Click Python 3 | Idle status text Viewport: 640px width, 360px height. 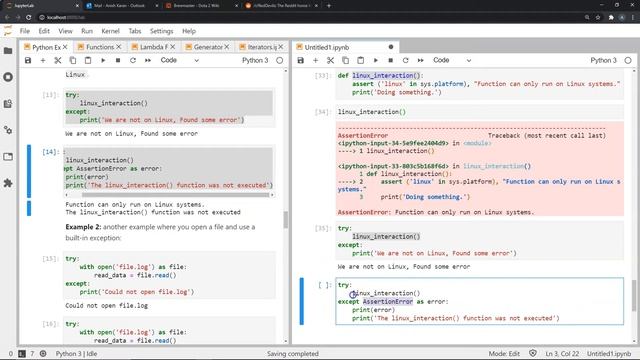76,353
